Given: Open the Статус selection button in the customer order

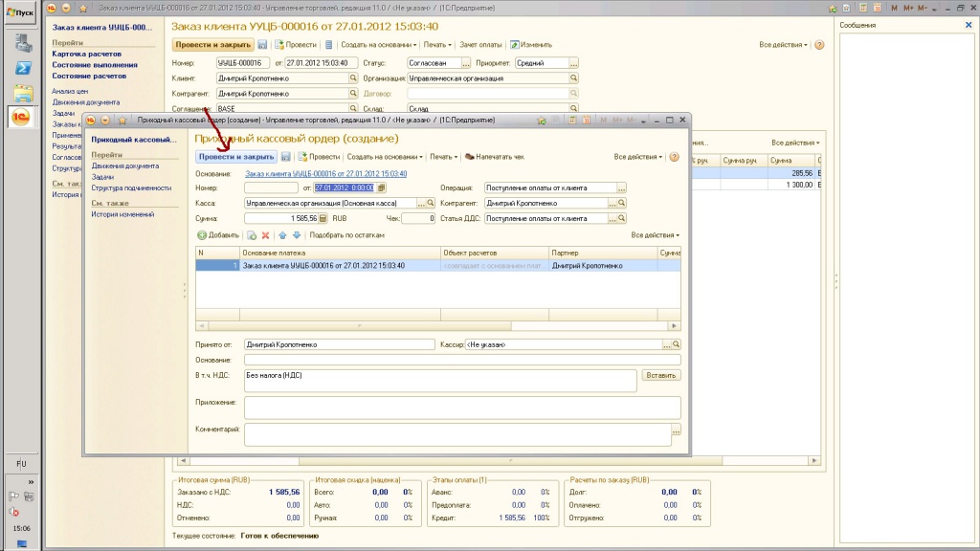Looking at the screenshot, I should tap(466, 63).
